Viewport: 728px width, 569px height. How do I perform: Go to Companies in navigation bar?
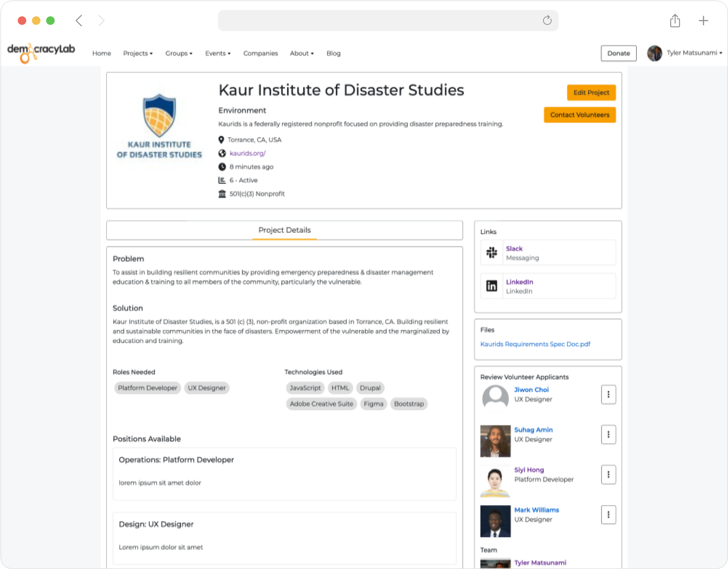tap(260, 53)
